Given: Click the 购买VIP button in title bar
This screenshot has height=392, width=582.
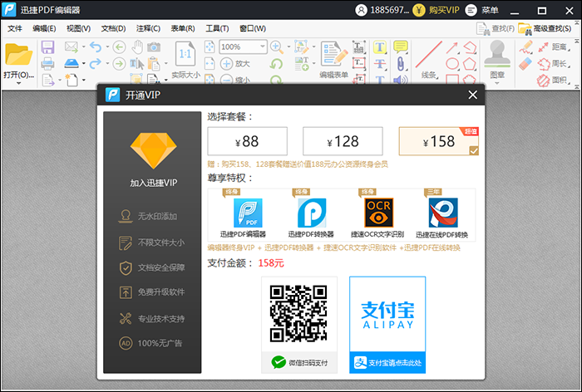Looking at the screenshot, I should click(436, 10).
